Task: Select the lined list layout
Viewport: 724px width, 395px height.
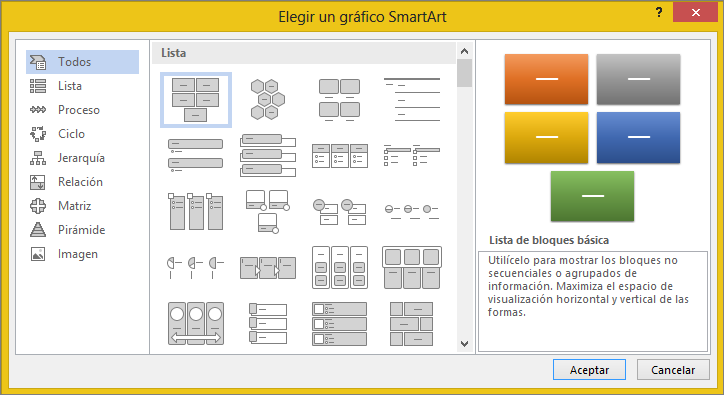Action: click(412, 100)
